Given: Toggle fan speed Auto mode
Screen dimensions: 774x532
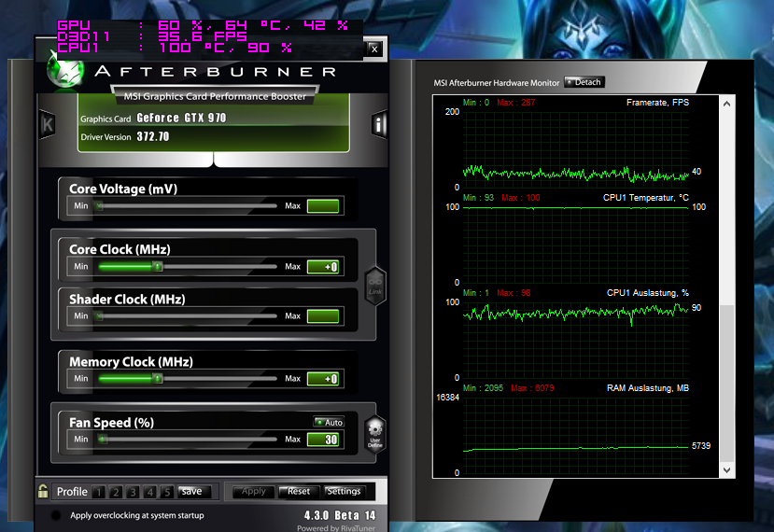Looking at the screenshot, I should click(329, 423).
